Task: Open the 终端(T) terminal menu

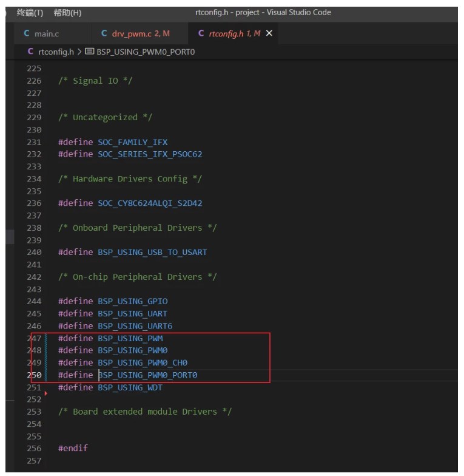Action: click(30, 13)
